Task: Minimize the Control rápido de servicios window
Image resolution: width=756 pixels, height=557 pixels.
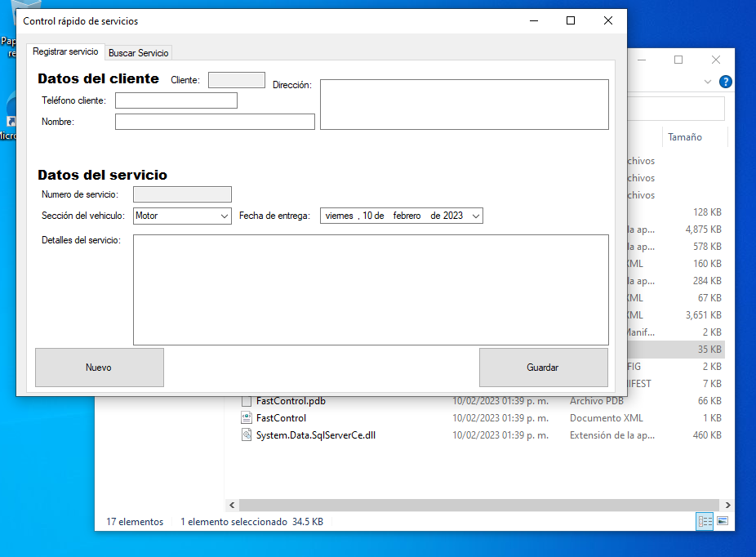Action: point(534,20)
